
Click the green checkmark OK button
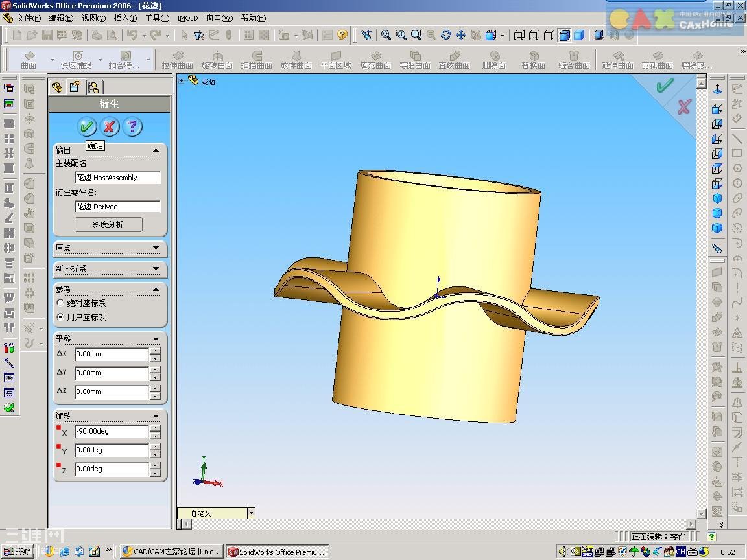pos(86,126)
